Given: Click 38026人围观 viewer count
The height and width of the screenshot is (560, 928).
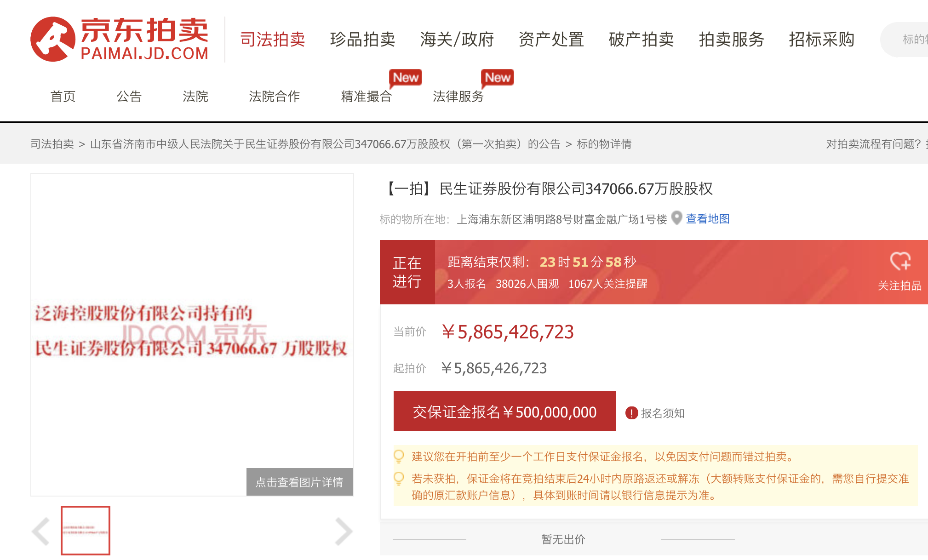Looking at the screenshot, I should 527,284.
